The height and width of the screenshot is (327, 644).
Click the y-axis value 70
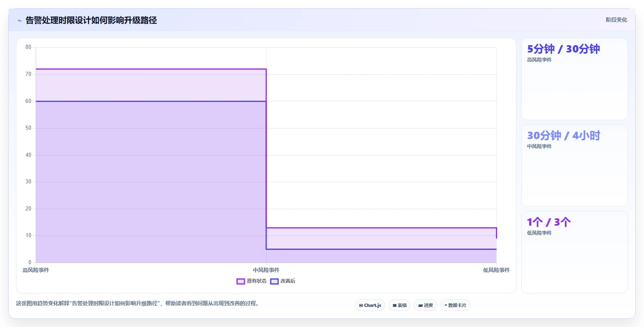tap(28, 74)
